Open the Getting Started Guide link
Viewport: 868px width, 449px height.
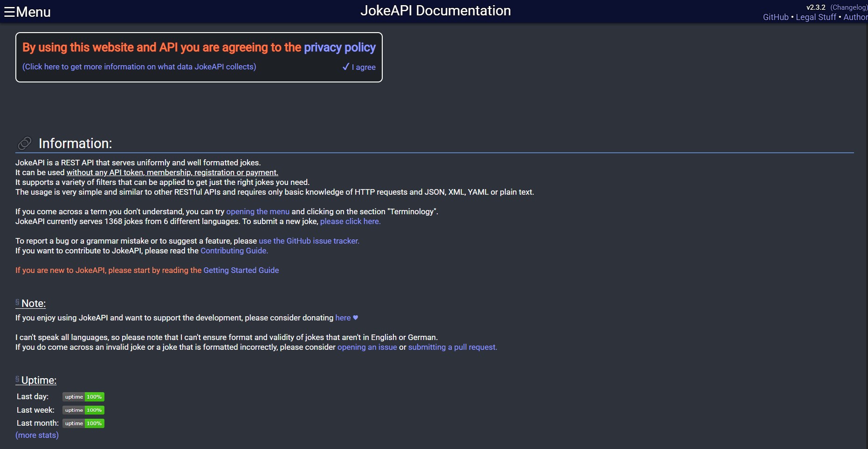coord(241,270)
